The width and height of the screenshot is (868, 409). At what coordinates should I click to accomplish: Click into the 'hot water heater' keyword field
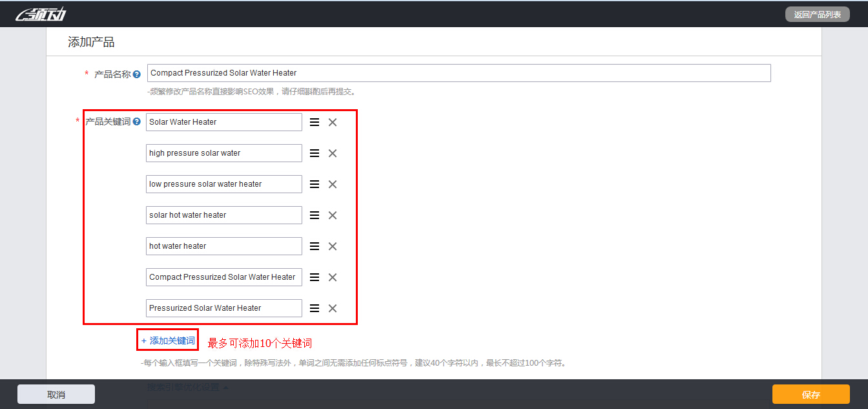[223, 246]
